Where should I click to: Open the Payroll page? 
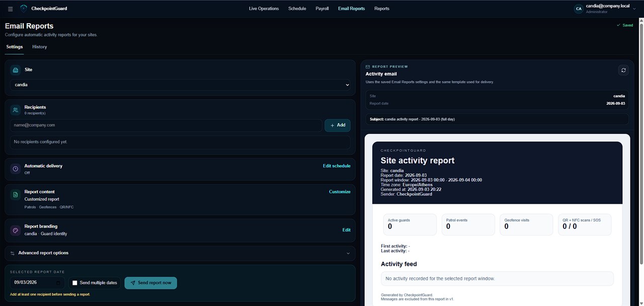322,9
